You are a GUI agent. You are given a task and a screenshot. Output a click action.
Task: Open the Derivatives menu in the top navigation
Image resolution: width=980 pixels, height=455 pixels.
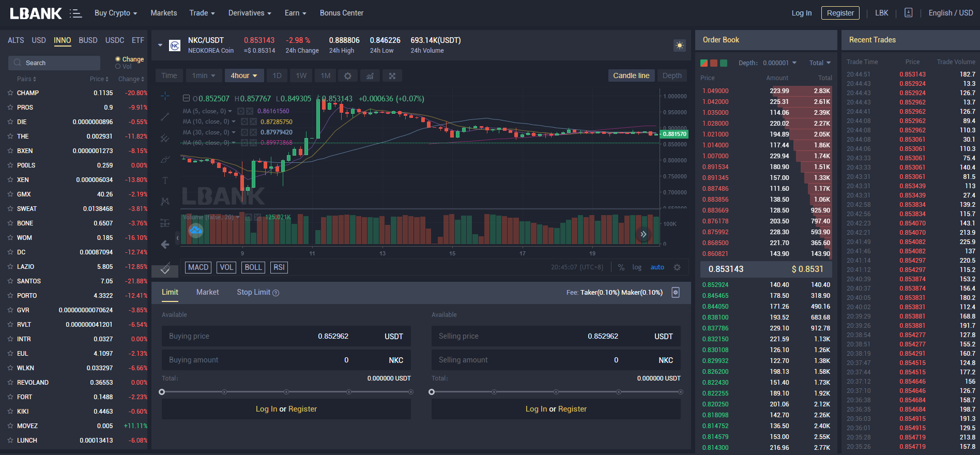point(250,13)
